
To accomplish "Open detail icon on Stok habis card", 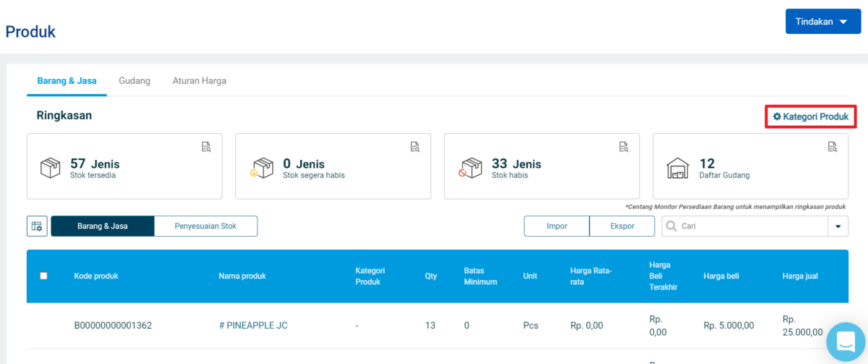I will click(x=624, y=147).
